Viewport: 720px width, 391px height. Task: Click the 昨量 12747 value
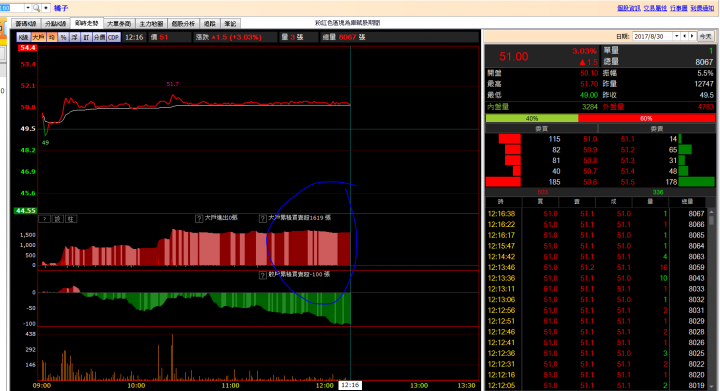coord(704,84)
